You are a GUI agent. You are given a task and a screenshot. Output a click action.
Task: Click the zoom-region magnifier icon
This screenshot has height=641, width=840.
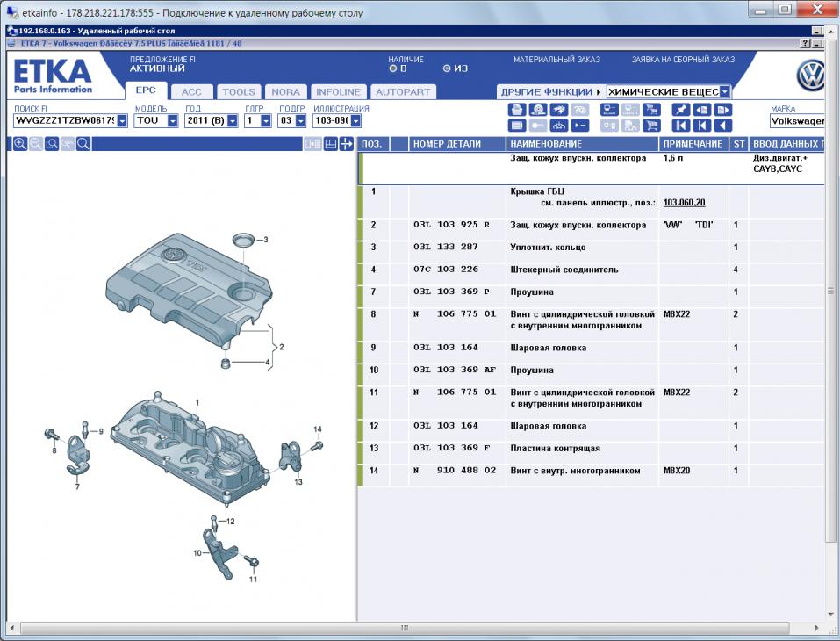point(52,144)
